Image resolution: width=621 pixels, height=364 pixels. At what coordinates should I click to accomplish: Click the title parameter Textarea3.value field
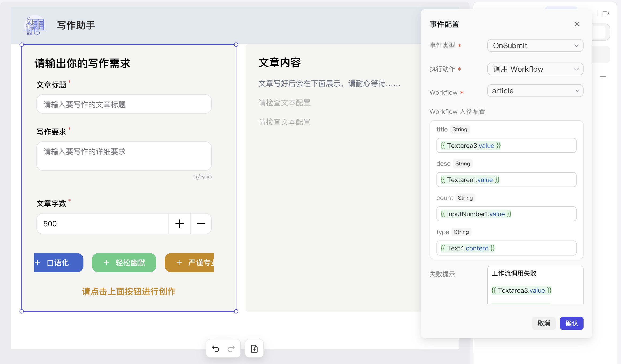[506, 146]
